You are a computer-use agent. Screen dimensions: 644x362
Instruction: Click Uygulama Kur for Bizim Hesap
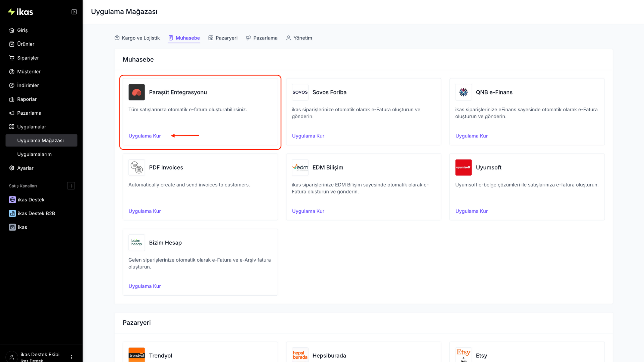145,286
